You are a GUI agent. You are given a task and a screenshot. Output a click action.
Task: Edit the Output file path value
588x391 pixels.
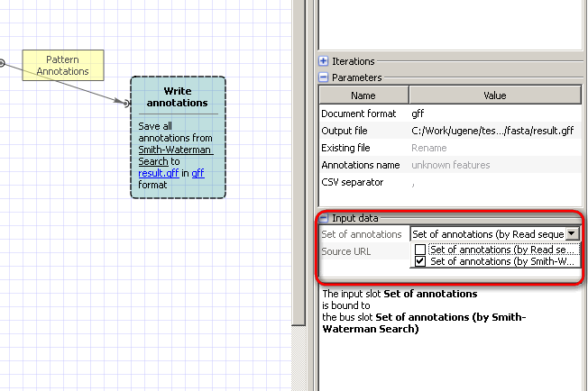(x=494, y=131)
